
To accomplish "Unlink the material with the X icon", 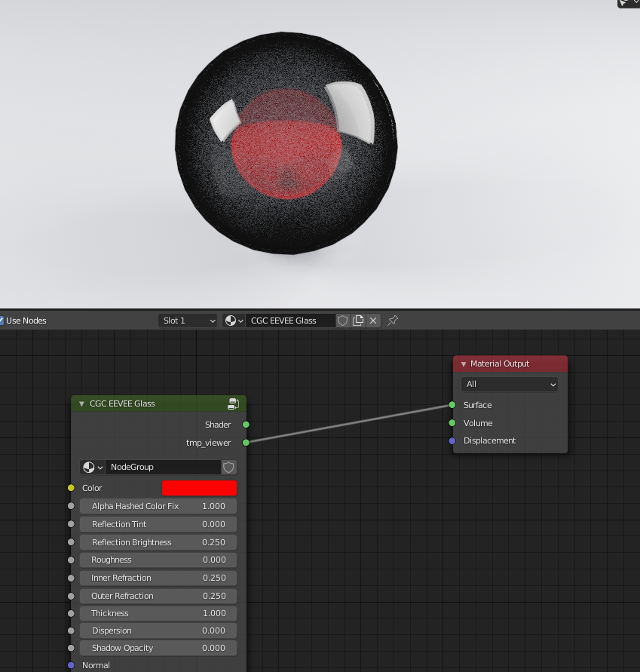I will click(x=373, y=321).
